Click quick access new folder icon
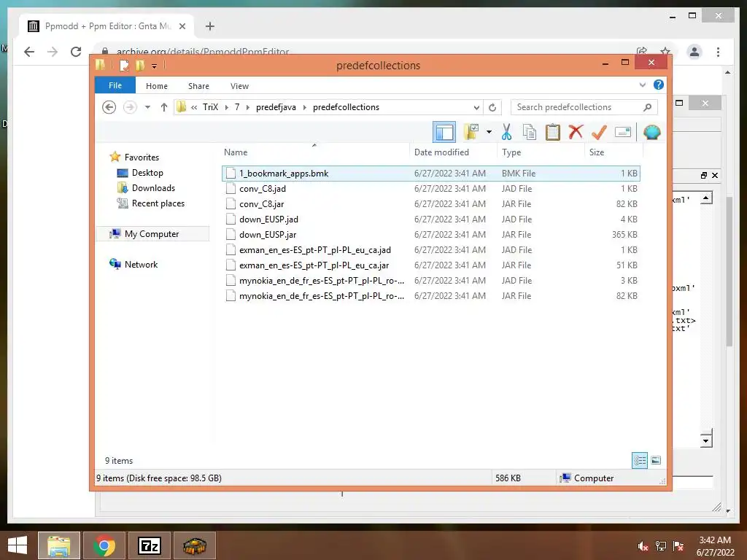Image resolution: width=747 pixels, height=560 pixels. (140, 65)
